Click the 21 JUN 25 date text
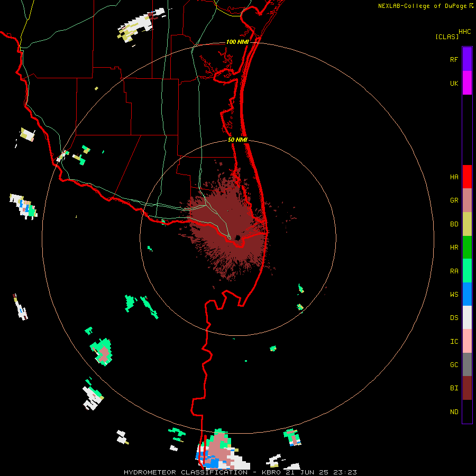 [x=307, y=472]
